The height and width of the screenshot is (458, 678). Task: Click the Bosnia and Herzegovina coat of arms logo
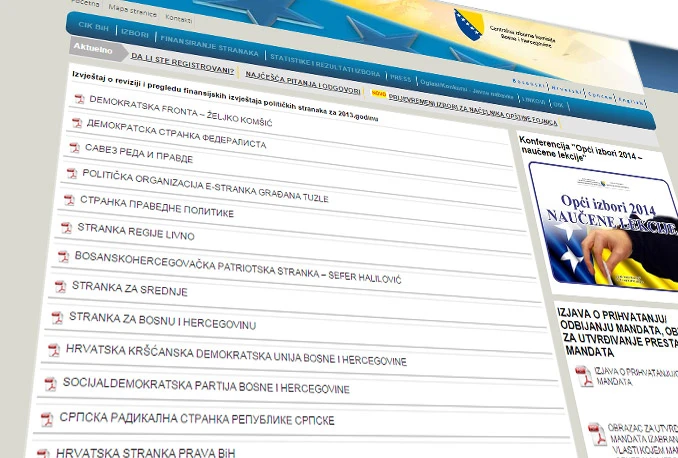[x=469, y=24]
